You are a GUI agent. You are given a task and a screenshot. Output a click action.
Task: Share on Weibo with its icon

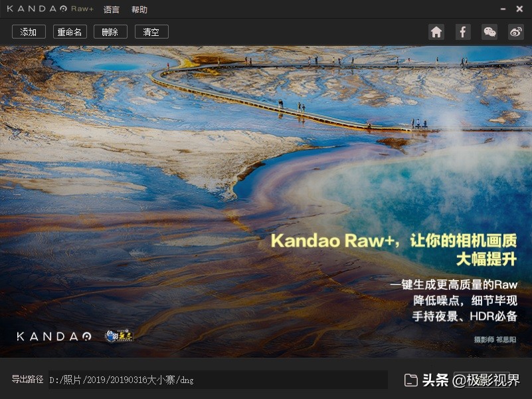tap(516, 31)
